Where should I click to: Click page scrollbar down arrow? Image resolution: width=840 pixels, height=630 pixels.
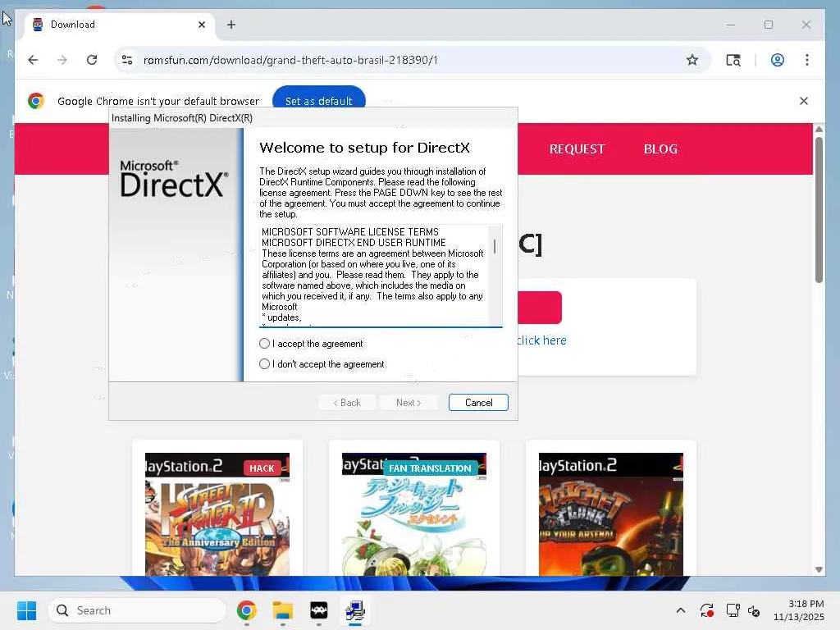[819, 569]
